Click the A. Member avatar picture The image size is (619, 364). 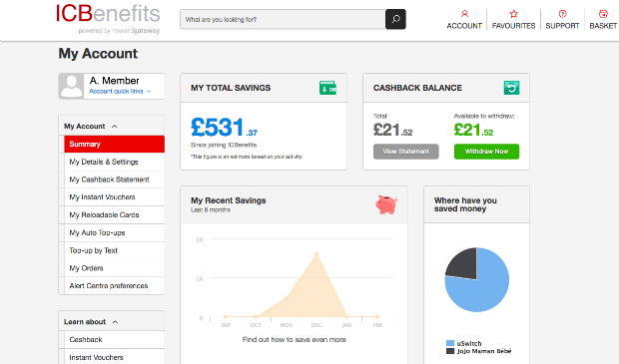pos(72,86)
